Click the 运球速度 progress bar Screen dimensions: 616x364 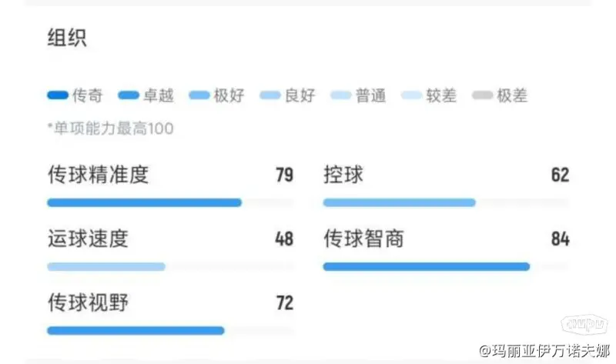tap(170, 266)
